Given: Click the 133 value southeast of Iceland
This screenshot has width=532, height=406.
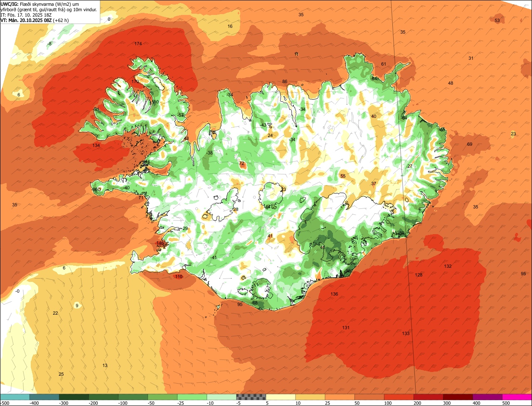Looking at the screenshot, I should 406,333.
